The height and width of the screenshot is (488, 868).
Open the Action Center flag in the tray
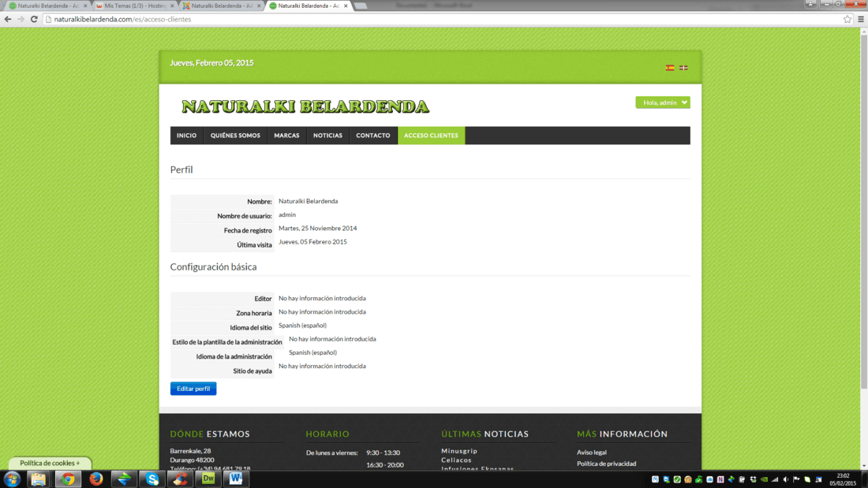[x=796, y=479]
